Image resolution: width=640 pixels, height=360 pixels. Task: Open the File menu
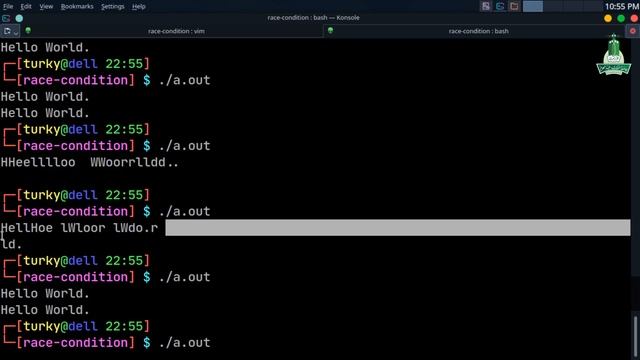(8, 7)
